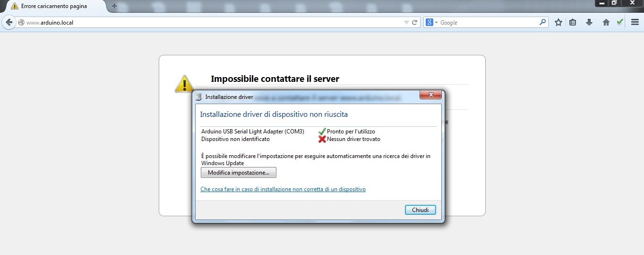Screen dimensions: 644x255
Task: Click the Nessun driver trovato status text
Action: tap(353, 139)
